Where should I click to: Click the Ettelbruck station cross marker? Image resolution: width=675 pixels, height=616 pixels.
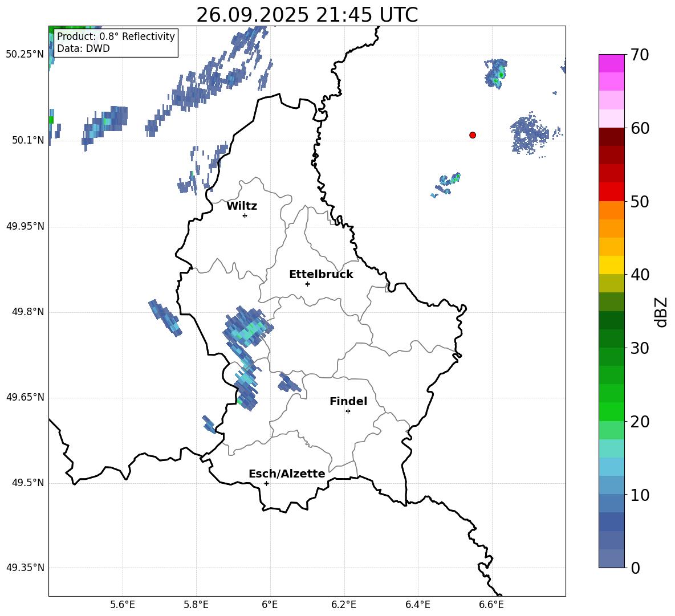tap(307, 284)
